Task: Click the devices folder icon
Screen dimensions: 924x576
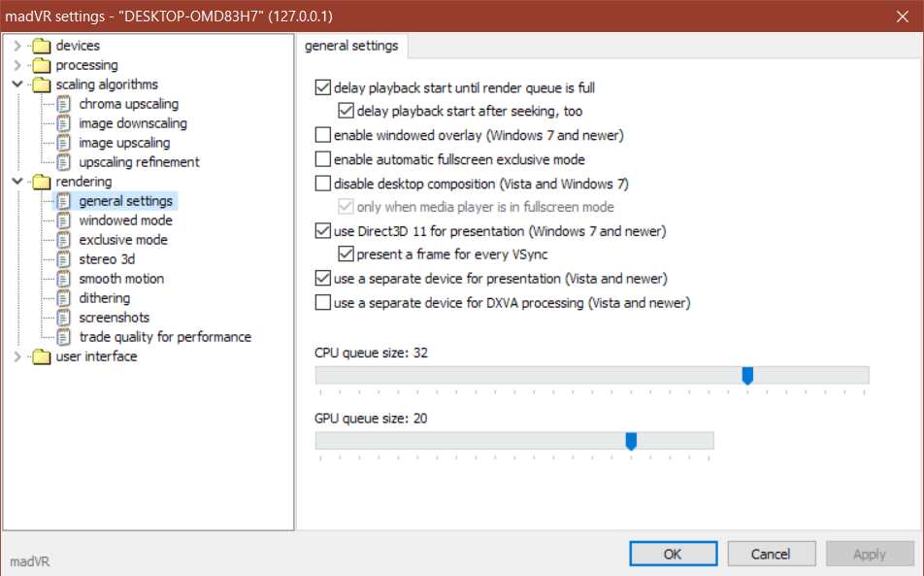Action: (41, 46)
